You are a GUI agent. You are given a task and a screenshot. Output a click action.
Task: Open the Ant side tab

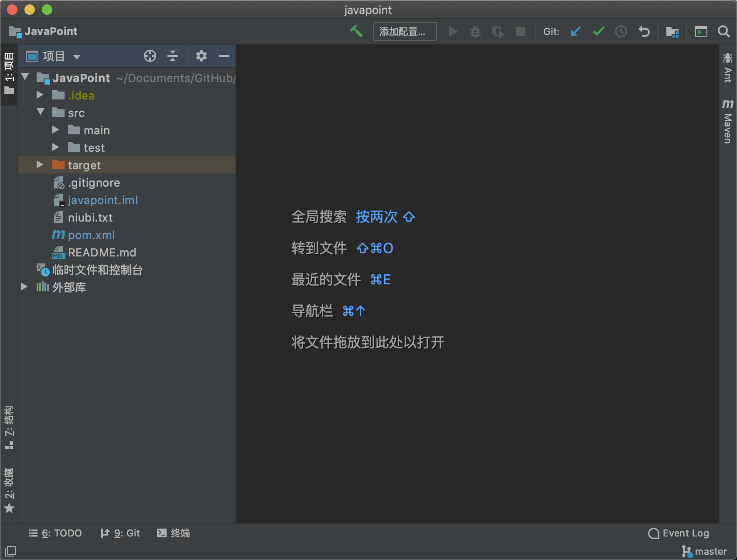(727, 68)
